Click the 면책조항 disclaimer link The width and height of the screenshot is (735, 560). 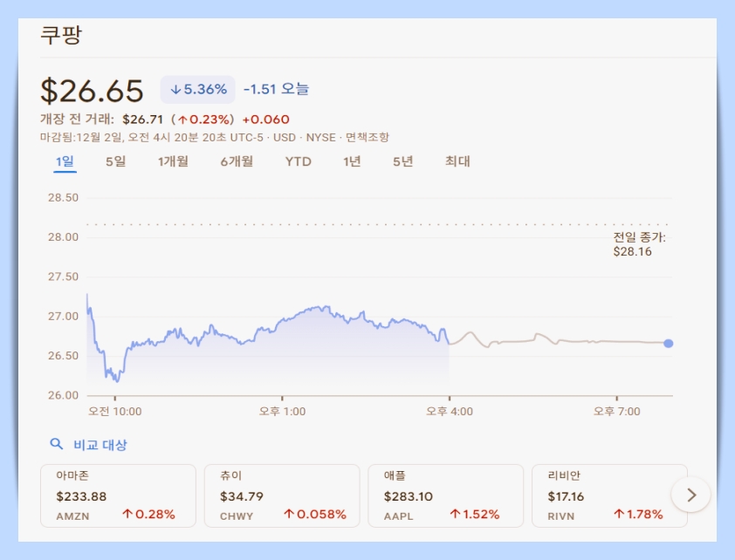coord(367,138)
